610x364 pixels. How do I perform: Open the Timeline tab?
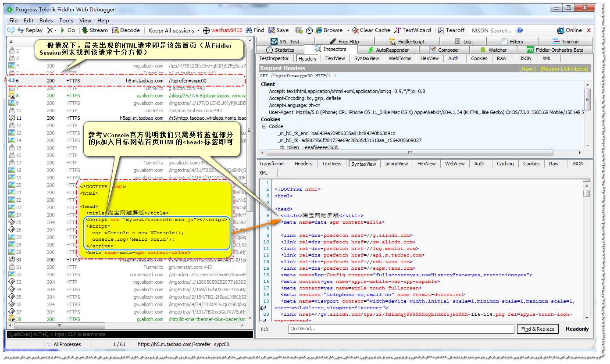(x=566, y=41)
